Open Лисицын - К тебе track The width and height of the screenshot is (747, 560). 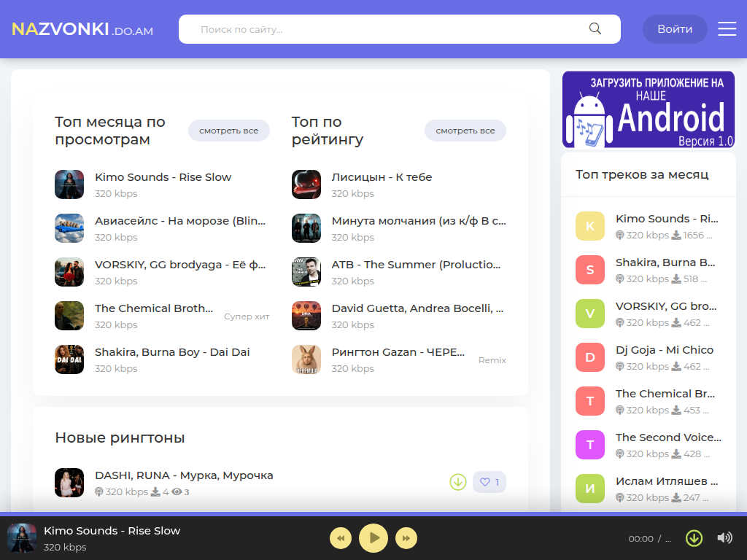point(382,177)
